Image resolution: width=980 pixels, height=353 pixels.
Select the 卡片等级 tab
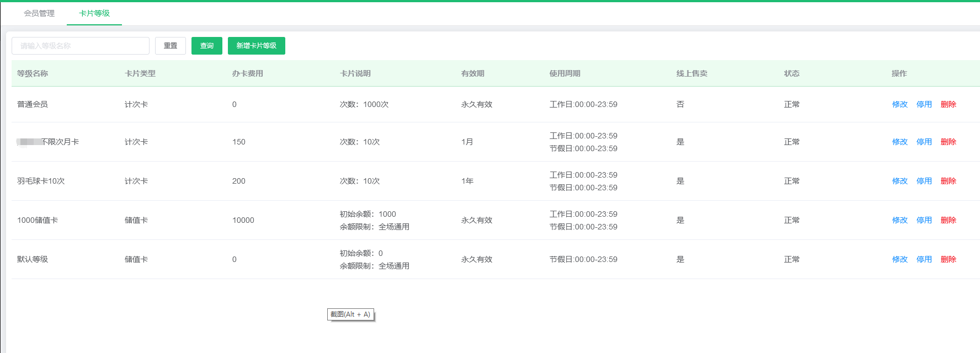point(94,13)
